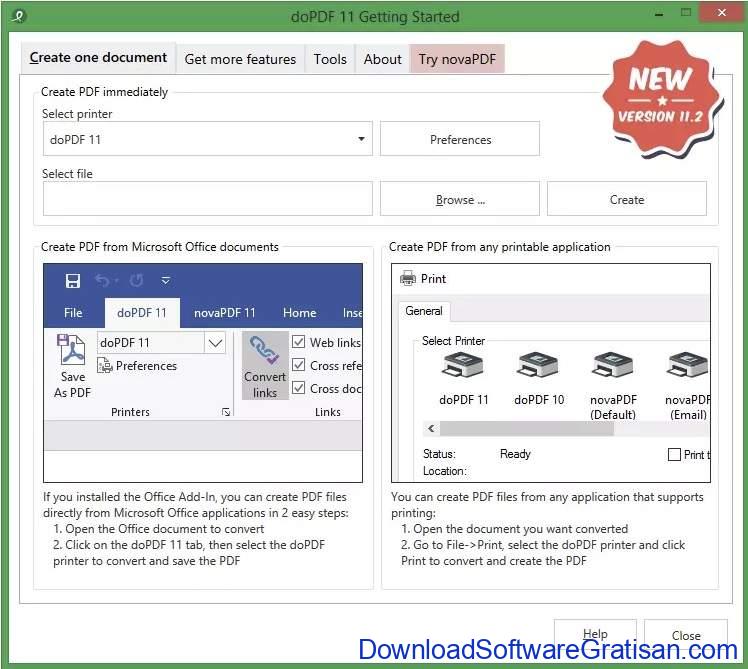This screenshot has height=669, width=748.
Task: Click the NEW Version 11.2 badge
Action: (662, 99)
